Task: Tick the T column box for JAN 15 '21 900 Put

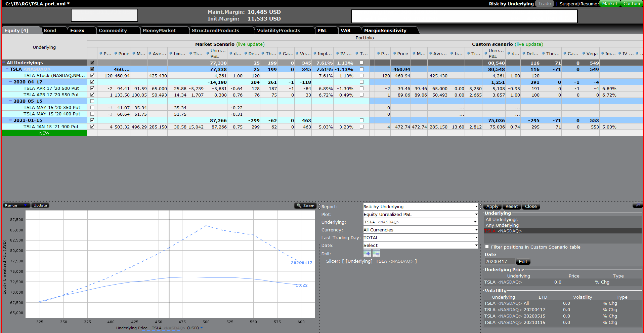Action: [x=362, y=127]
